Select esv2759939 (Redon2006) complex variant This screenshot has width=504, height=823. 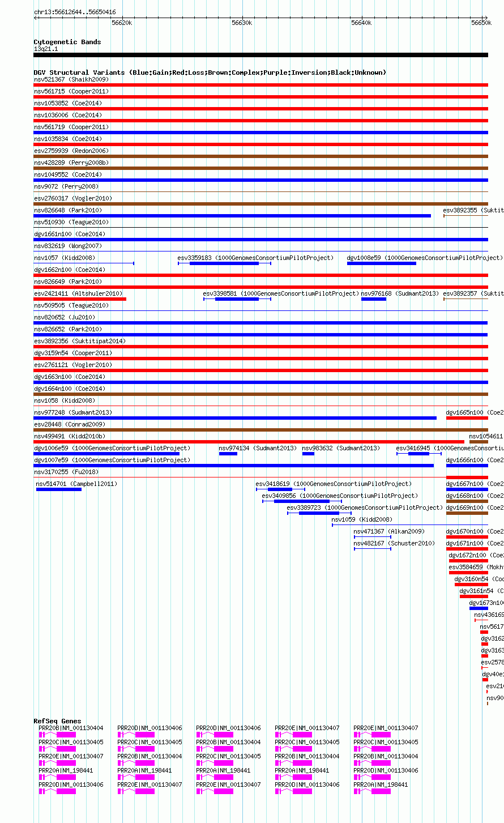(x=71, y=151)
